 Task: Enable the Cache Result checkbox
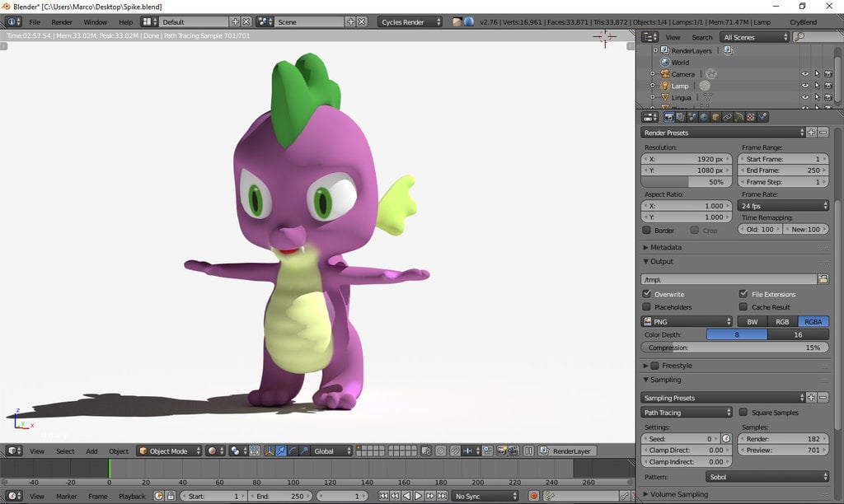coord(743,306)
